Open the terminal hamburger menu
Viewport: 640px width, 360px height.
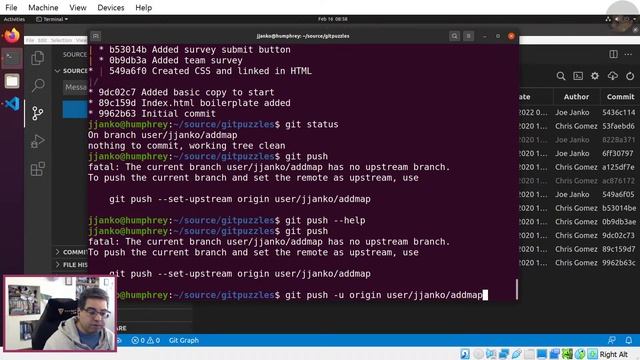tap(469, 36)
